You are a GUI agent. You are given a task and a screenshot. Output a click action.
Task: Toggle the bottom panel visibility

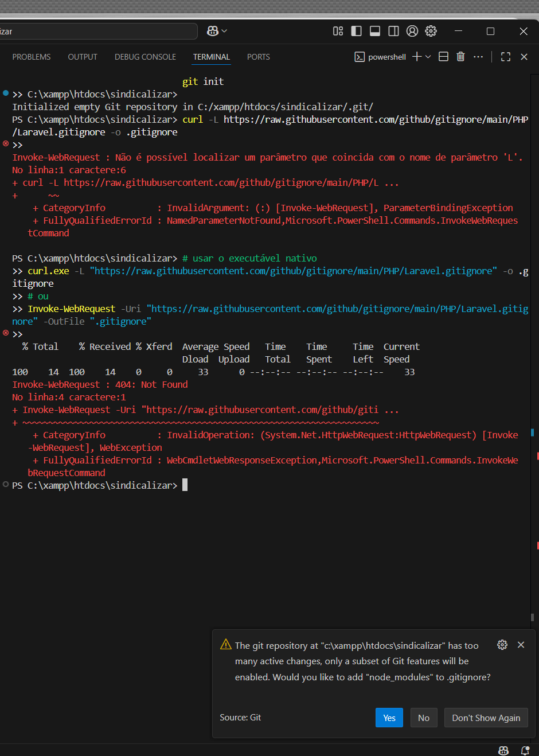point(375,31)
